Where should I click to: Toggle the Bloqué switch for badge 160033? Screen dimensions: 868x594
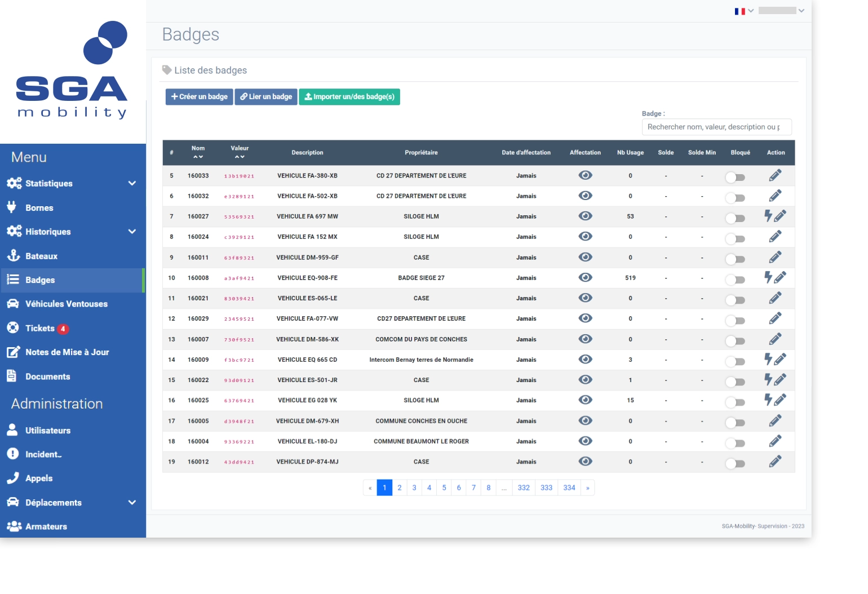tap(735, 178)
